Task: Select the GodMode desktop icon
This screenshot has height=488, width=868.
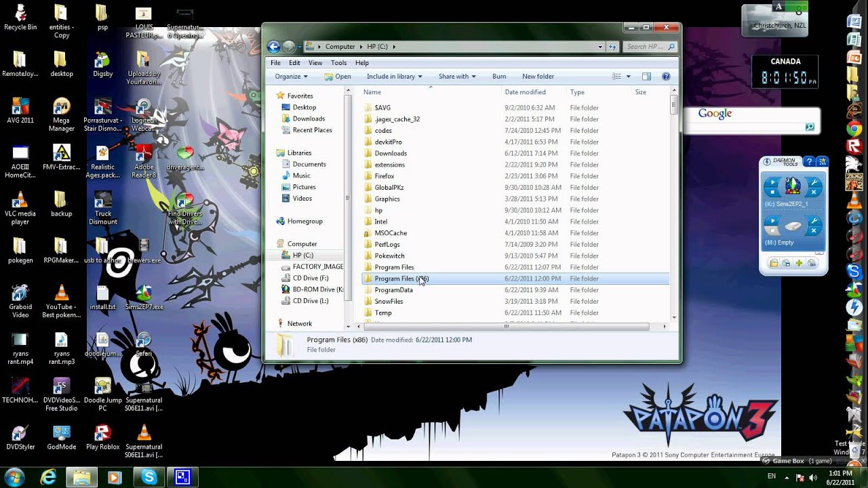Action: point(61,437)
